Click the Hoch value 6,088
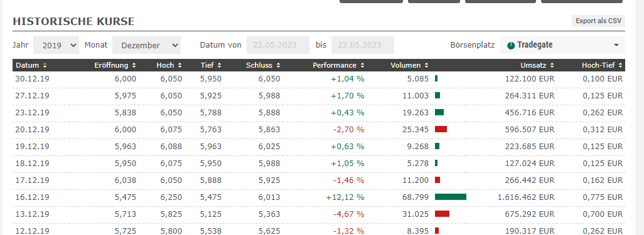Screen dimensions: 644x235 pos(171,147)
